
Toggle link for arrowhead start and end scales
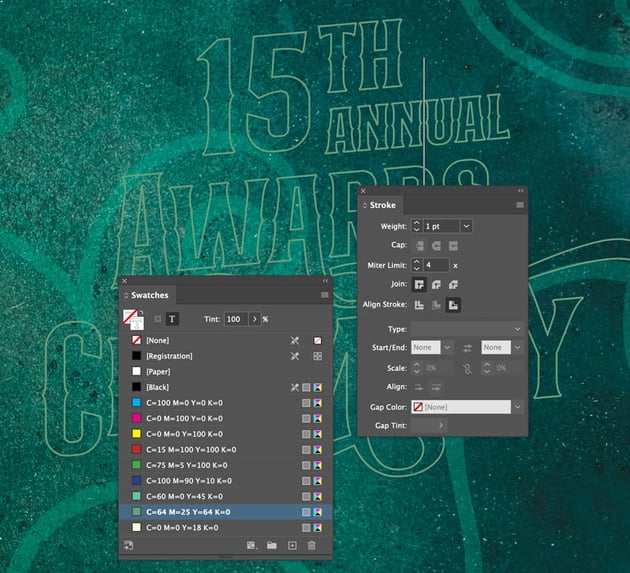pos(467,368)
